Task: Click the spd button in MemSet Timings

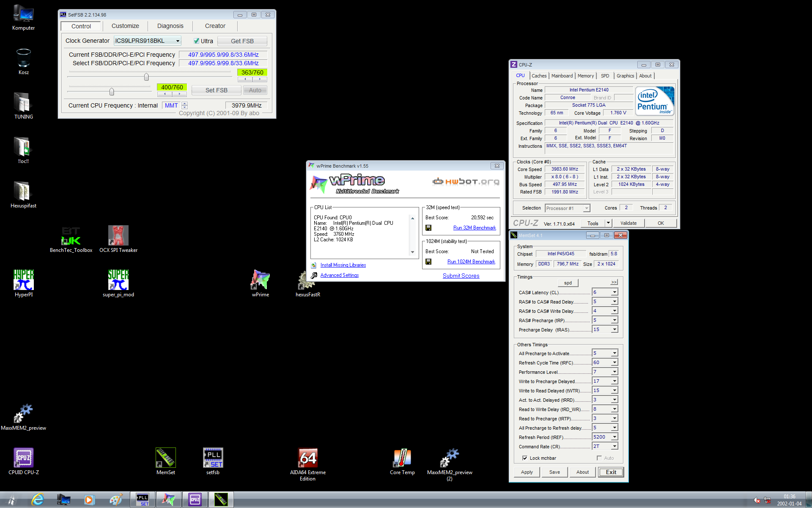Action: point(568,283)
